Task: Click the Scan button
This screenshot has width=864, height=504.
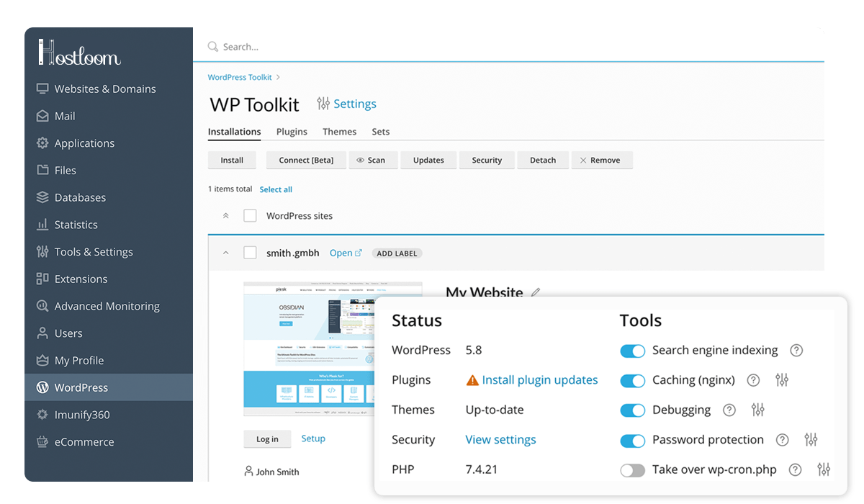Action: point(372,160)
